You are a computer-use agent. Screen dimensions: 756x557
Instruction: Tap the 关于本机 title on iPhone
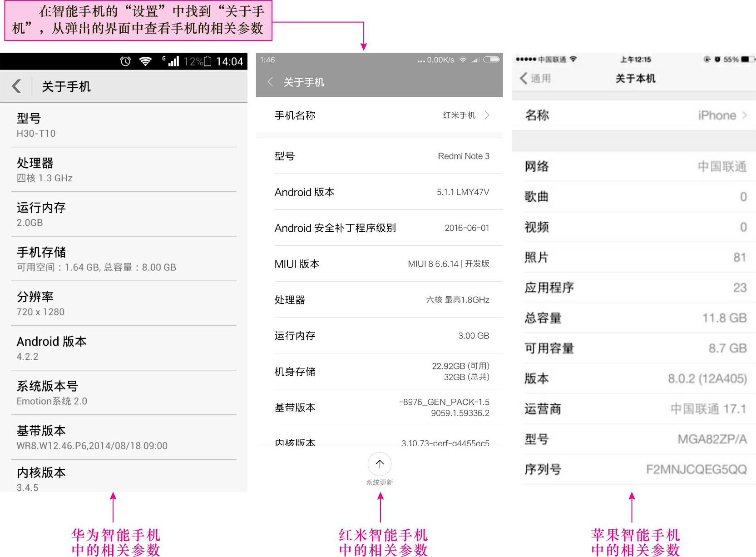pyautogui.click(x=635, y=79)
